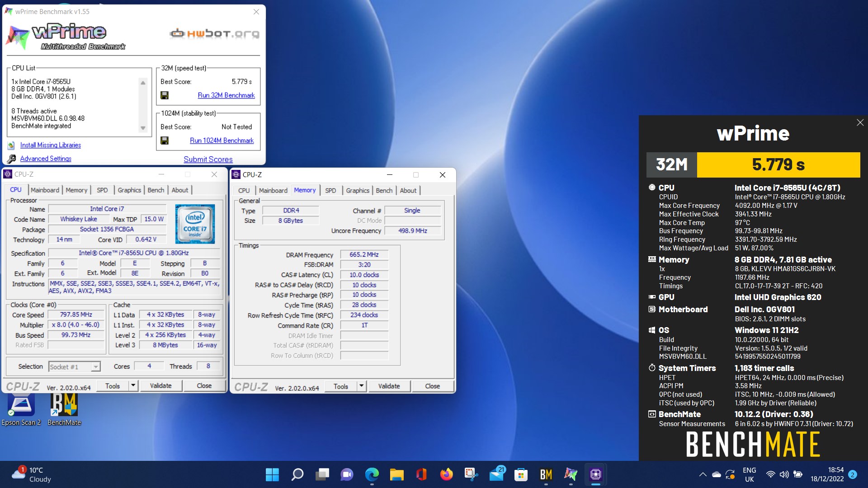The image size is (868, 488).
Task: Open SPD tab in left CPU-Z window
Action: click(102, 190)
